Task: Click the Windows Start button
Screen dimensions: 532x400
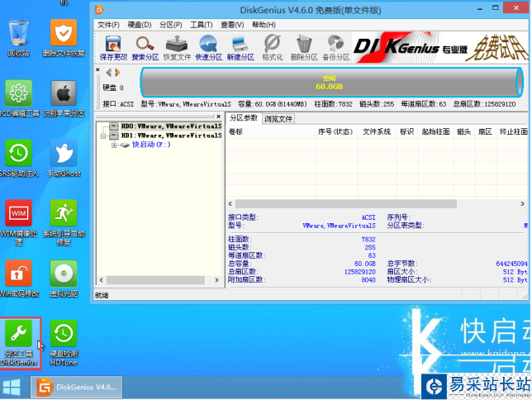Action: [x=12, y=388]
